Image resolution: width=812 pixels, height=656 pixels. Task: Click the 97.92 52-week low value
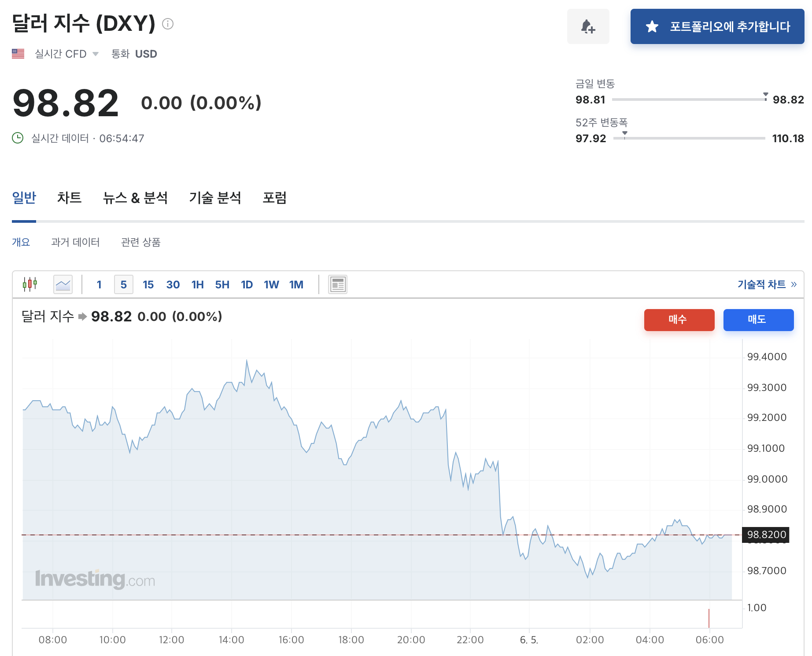pyautogui.click(x=591, y=138)
